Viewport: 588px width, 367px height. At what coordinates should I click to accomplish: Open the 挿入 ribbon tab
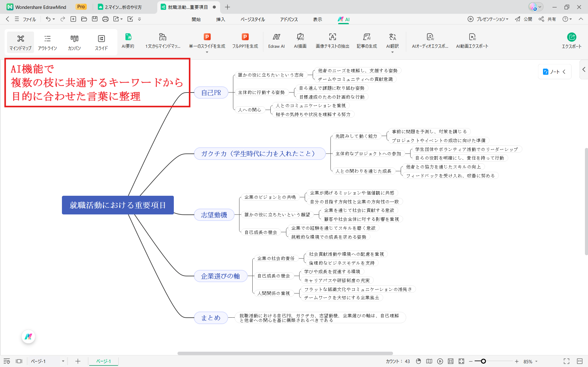coord(220,19)
